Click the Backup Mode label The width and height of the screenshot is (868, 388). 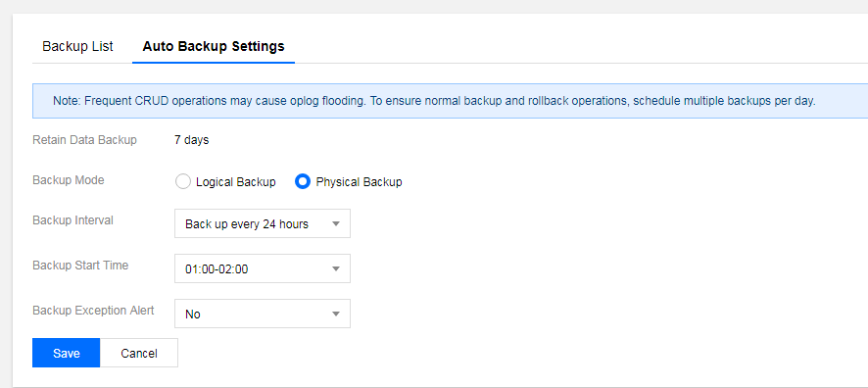pos(69,180)
